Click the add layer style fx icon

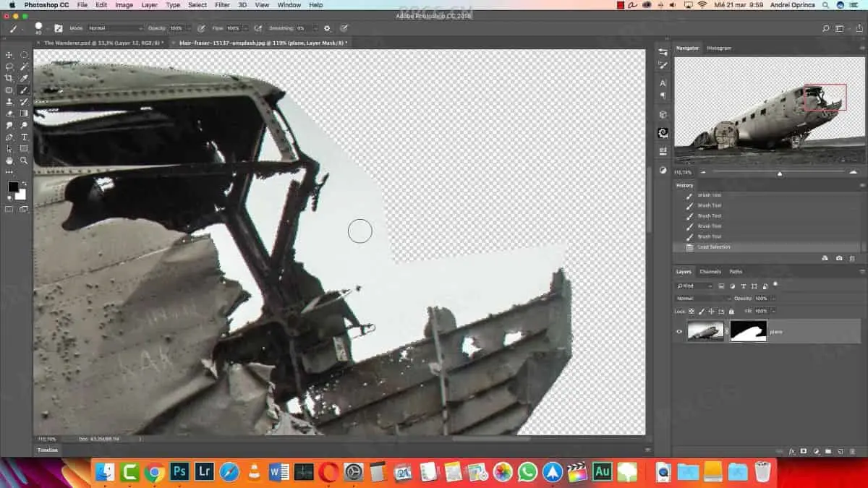[792, 451]
